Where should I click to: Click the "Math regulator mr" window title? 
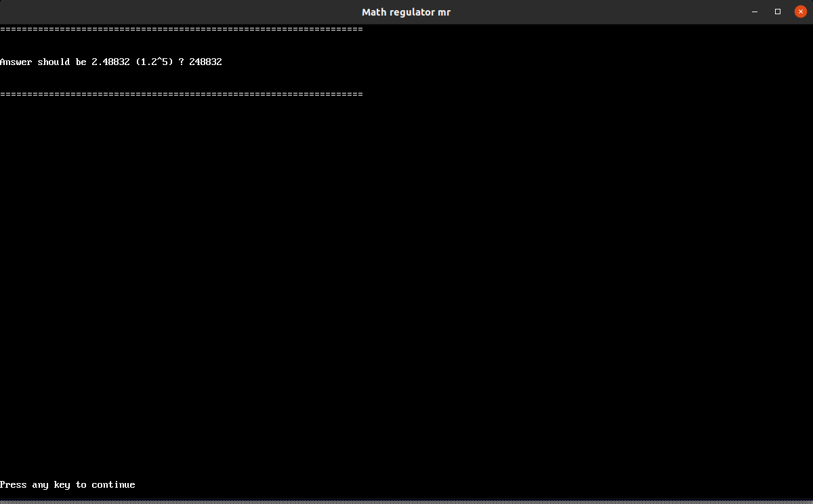[406, 12]
